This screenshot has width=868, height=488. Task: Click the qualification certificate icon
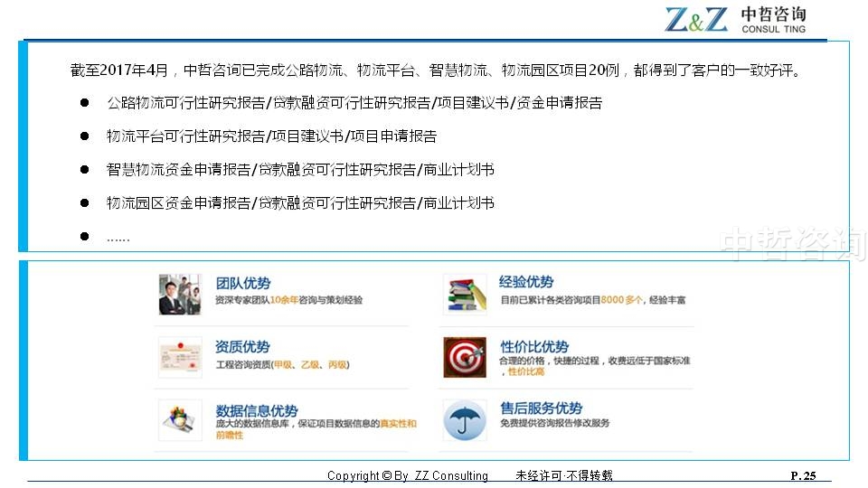(180, 357)
